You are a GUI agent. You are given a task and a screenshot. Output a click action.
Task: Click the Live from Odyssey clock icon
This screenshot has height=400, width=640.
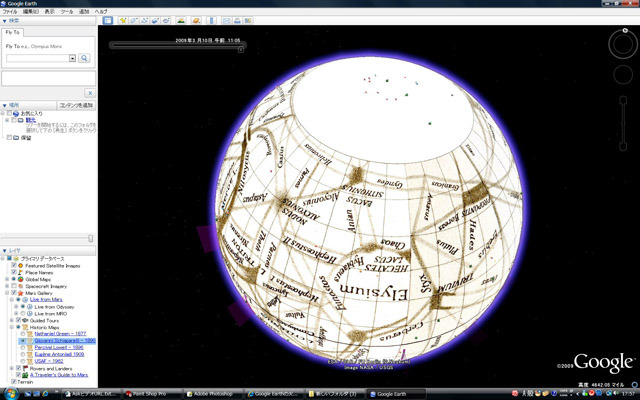[29, 307]
